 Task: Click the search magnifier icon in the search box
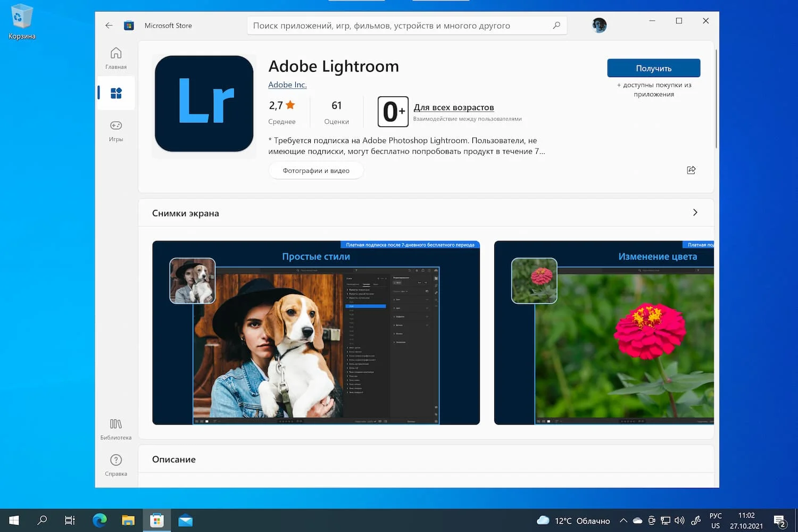coord(556,26)
